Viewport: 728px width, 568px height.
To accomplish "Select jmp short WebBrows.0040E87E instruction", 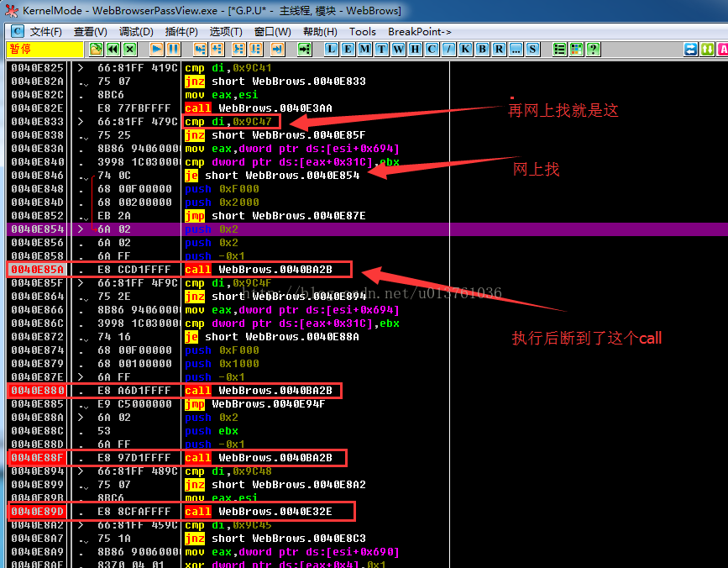I will (275, 216).
